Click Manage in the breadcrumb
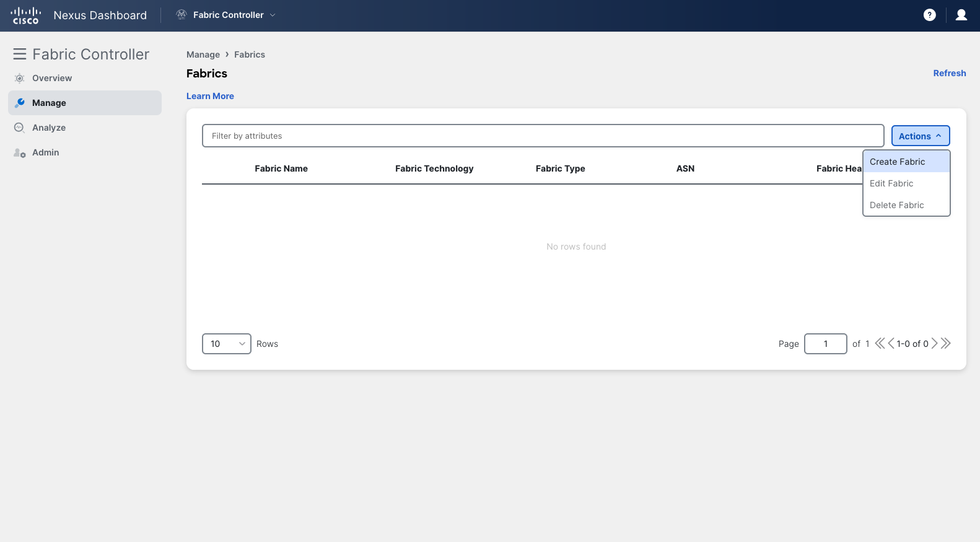This screenshot has height=542, width=980. pos(203,55)
